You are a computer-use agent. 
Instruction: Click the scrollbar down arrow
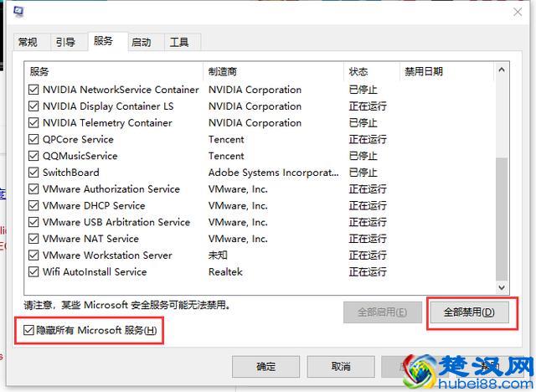502,287
